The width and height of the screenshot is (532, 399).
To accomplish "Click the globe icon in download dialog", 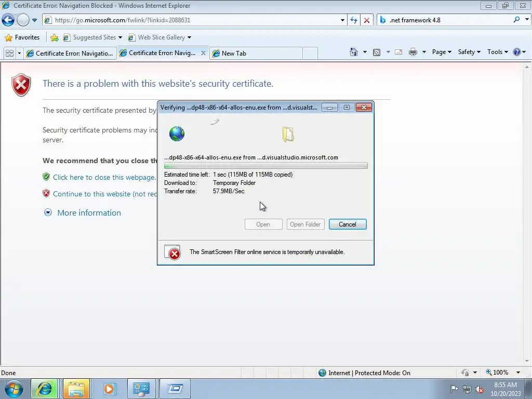I will click(177, 134).
